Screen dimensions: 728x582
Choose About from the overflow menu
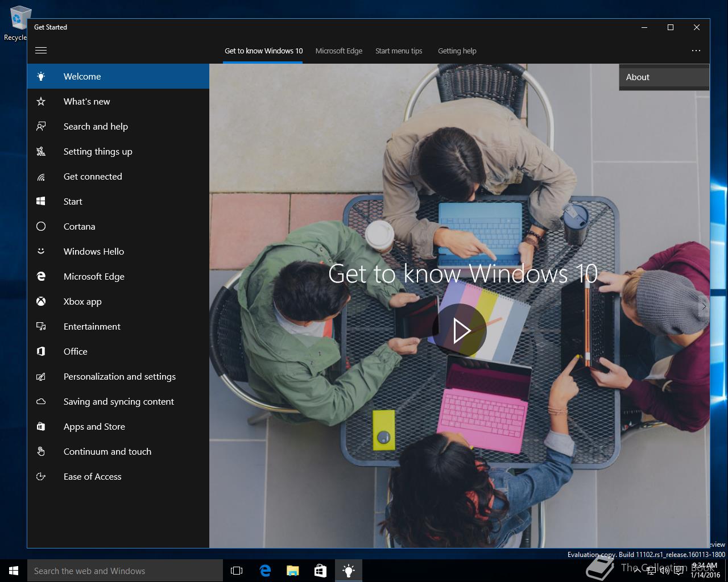point(664,77)
